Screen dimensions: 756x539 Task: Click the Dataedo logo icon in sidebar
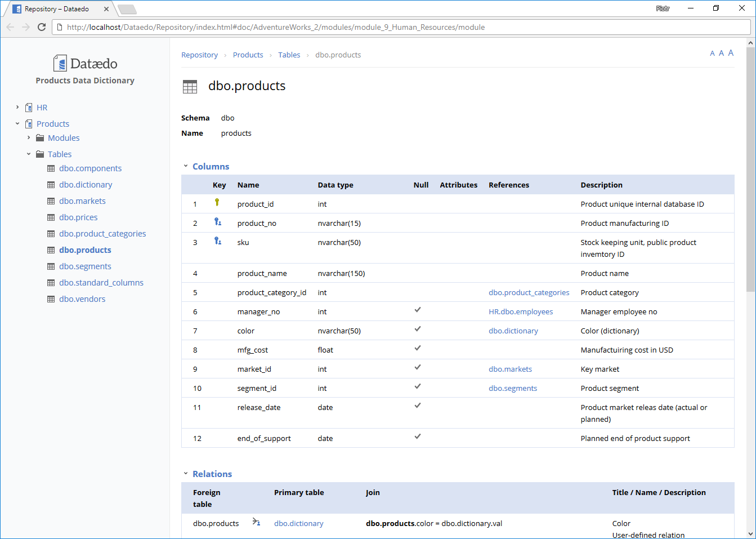60,63
